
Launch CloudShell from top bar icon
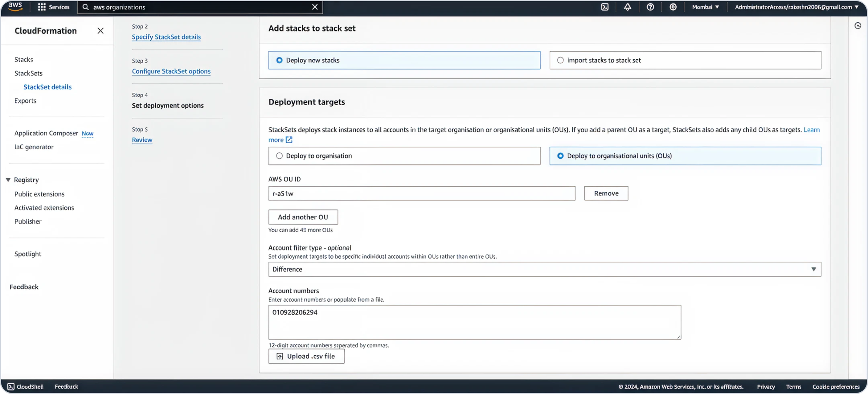pos(605,7)
